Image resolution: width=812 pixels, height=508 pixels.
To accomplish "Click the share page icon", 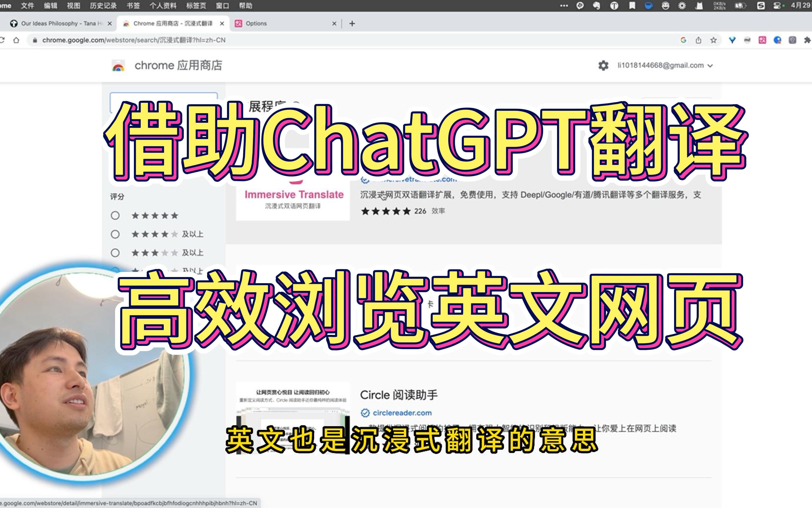I will [x=698, y=40].
